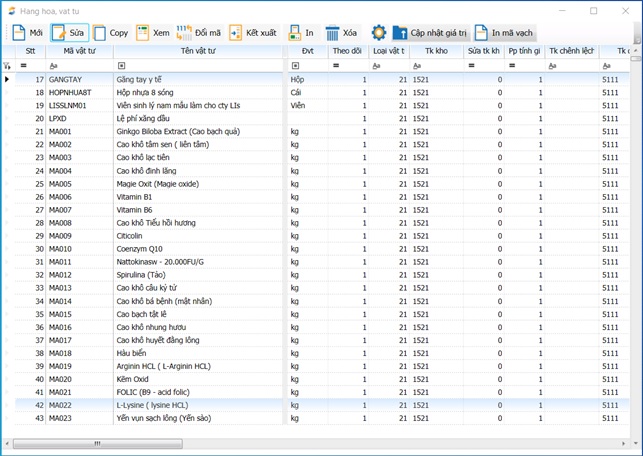Sort by the Tên vật tư column header

200,50
